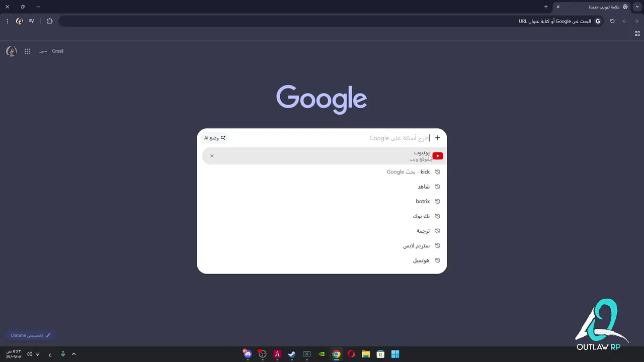
Task: Select the YouTube website suggestion
Action: (325, 156)
